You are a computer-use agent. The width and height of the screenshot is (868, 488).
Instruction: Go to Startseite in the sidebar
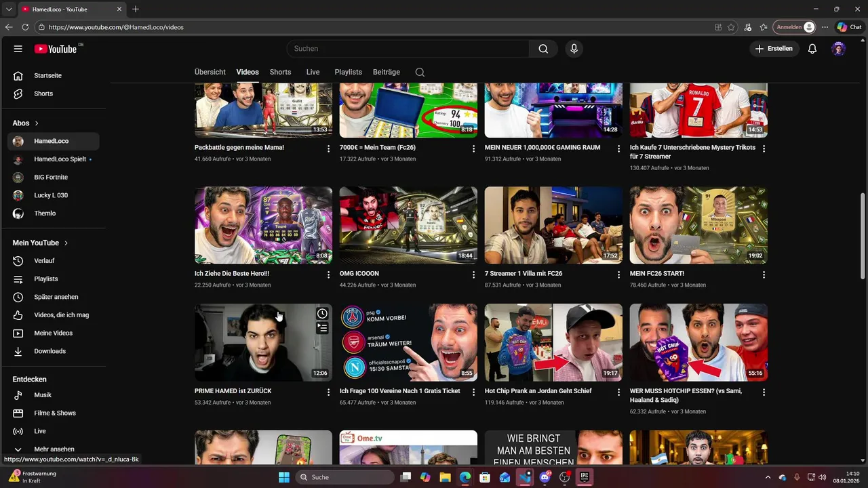(x=53, y=75)
